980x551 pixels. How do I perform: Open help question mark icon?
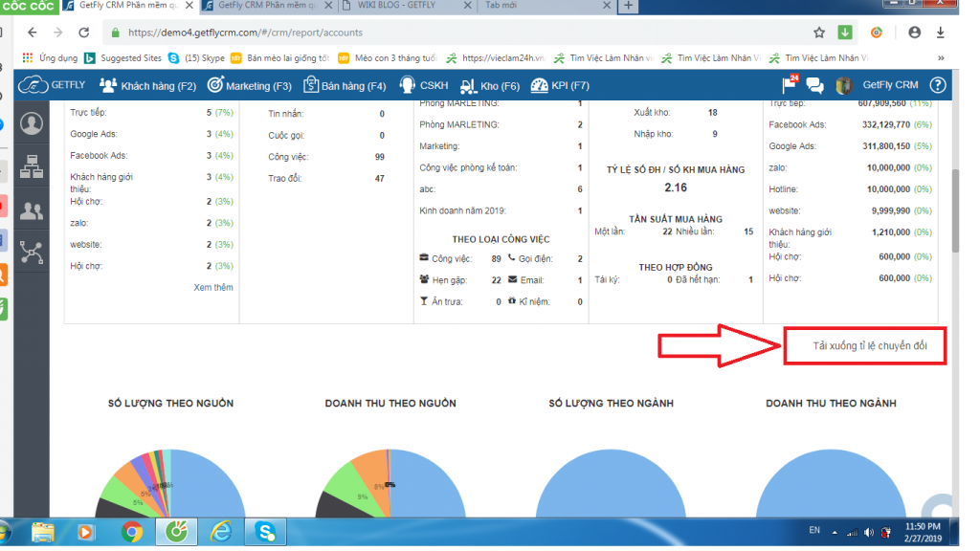[938, 85]
